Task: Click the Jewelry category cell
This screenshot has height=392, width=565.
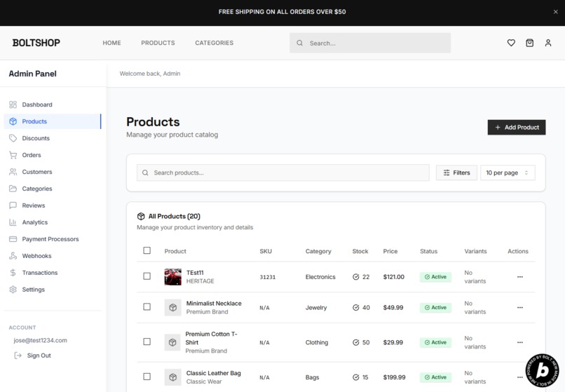Action: [316, 308]
